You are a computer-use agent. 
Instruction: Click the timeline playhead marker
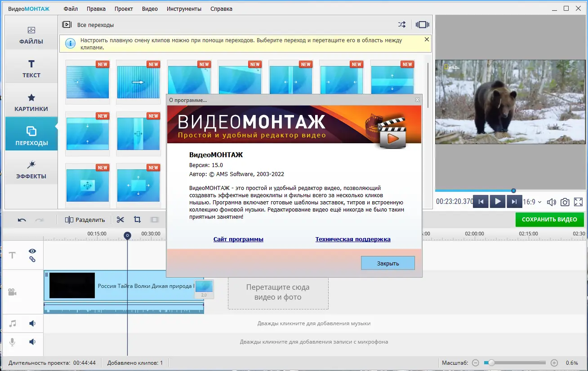pyautogui.click(x=127, y=235)
